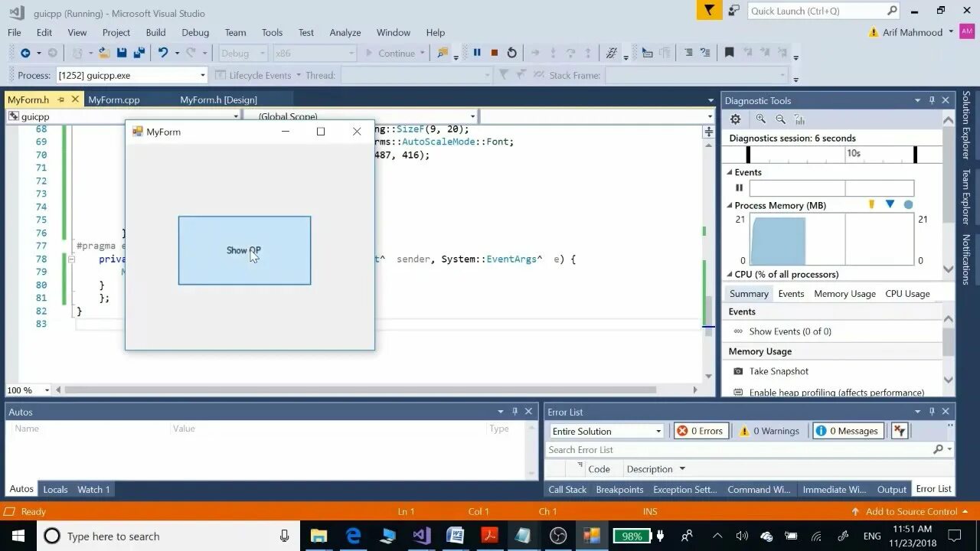Open the Debug menu
This screenshot has height=551, width=980.
(x=195, y=32)
